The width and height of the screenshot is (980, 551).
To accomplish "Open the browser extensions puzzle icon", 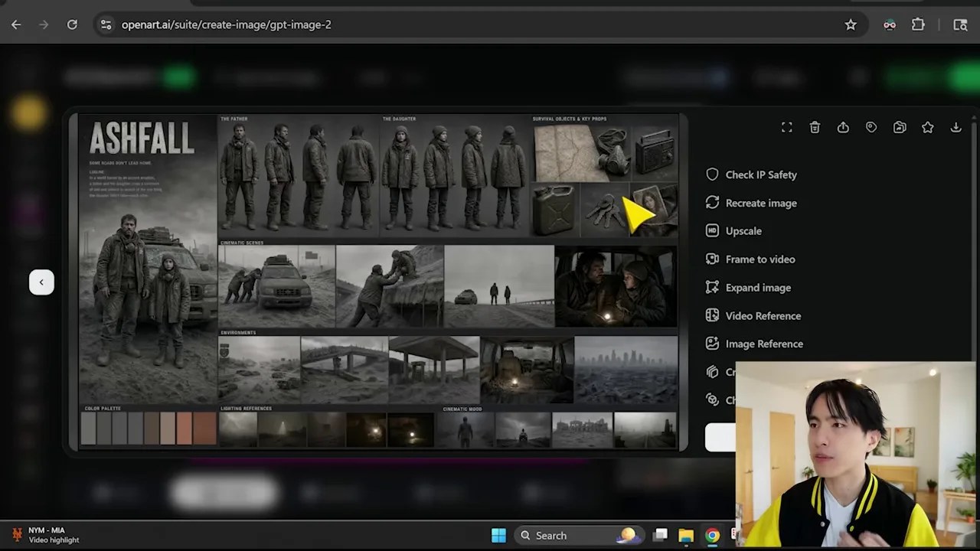I will [x=918, y=24].
